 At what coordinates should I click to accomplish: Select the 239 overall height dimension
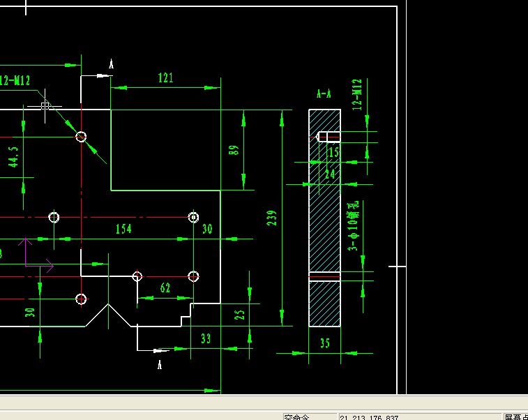[x=271, y=218]
